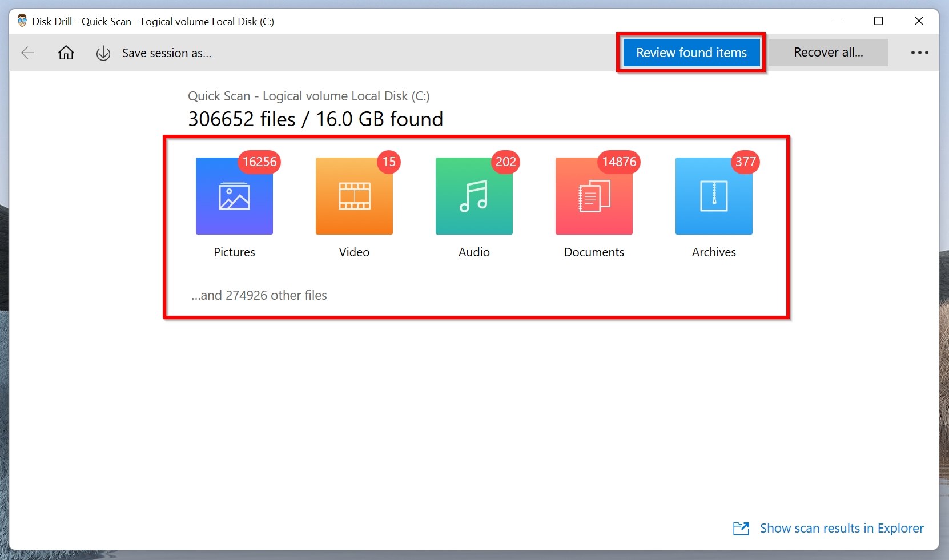This screenshot has height=560, width=949.
Task: Click Recover all... button
Action: coord(829,53)
